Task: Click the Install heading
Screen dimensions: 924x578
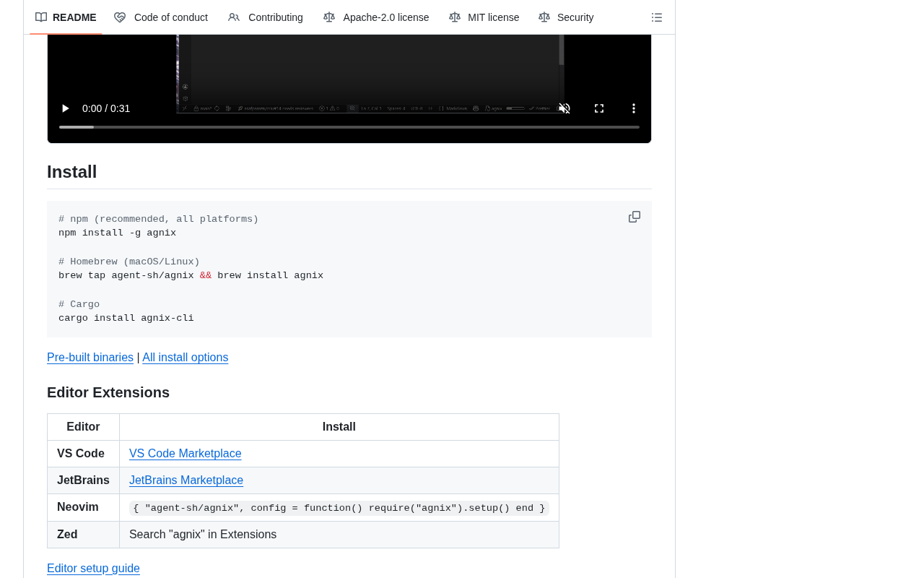Action: 72,172
